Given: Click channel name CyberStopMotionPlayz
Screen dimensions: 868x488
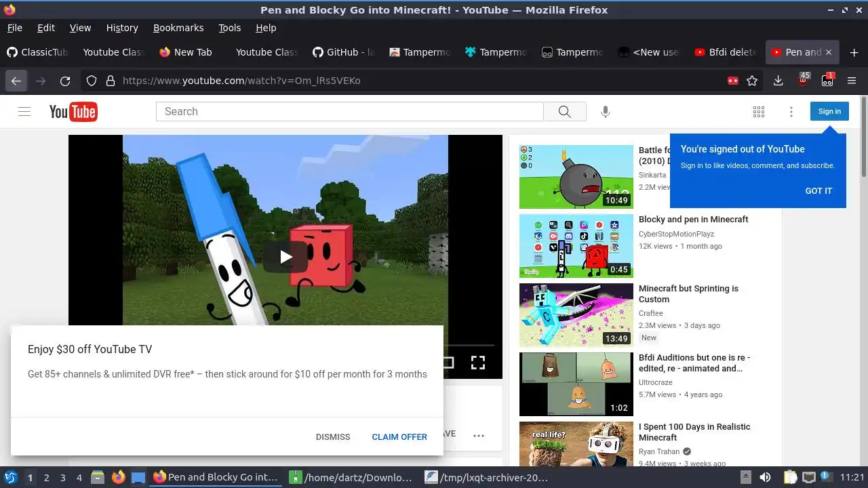Looking at the screenshot, I should tap(676, 235).
